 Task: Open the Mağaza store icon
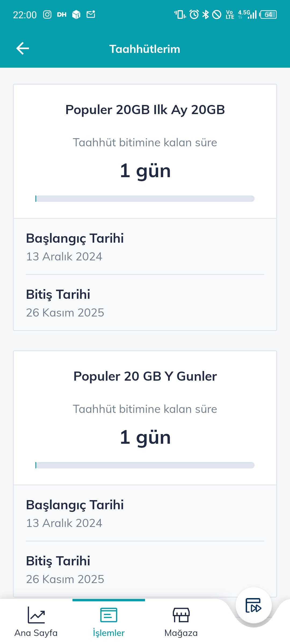[181, 615]
